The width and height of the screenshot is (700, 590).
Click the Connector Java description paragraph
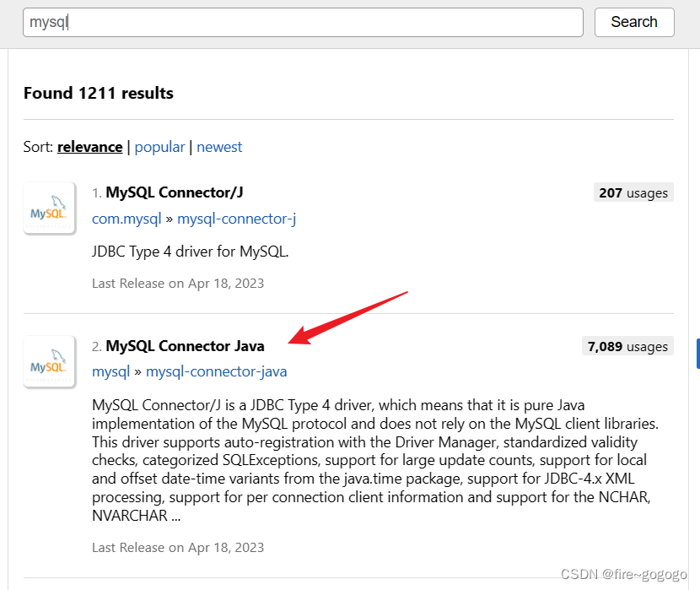[x=375, y=460]
